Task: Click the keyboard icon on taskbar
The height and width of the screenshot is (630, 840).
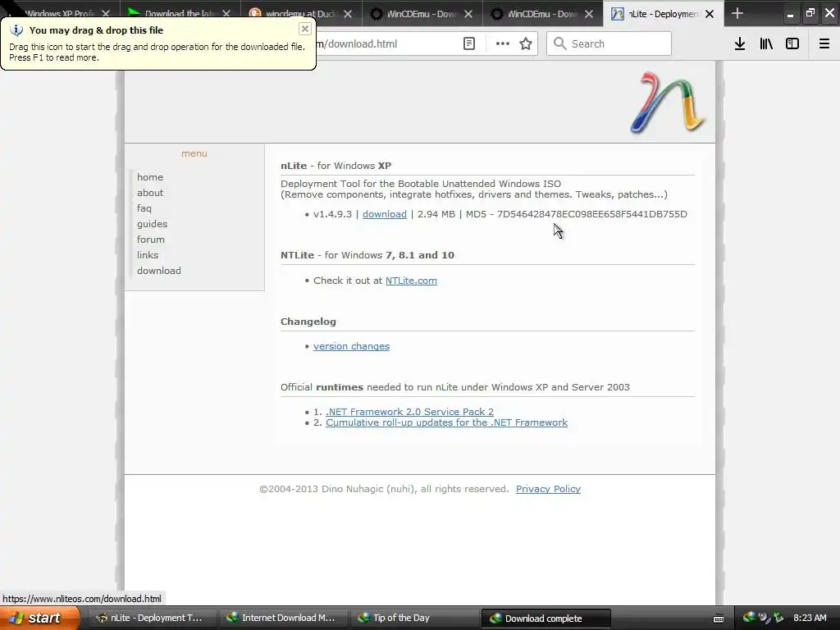Action: [719, 619]
